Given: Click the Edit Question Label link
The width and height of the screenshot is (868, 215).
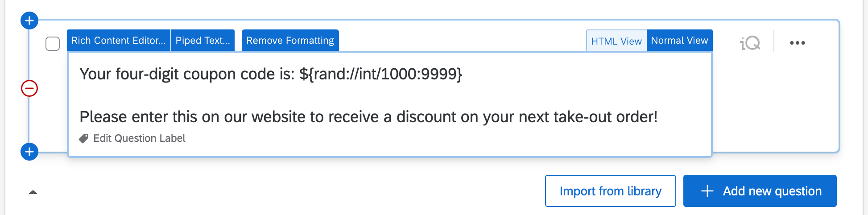Looking at the screenshot, I should (139, 138).
